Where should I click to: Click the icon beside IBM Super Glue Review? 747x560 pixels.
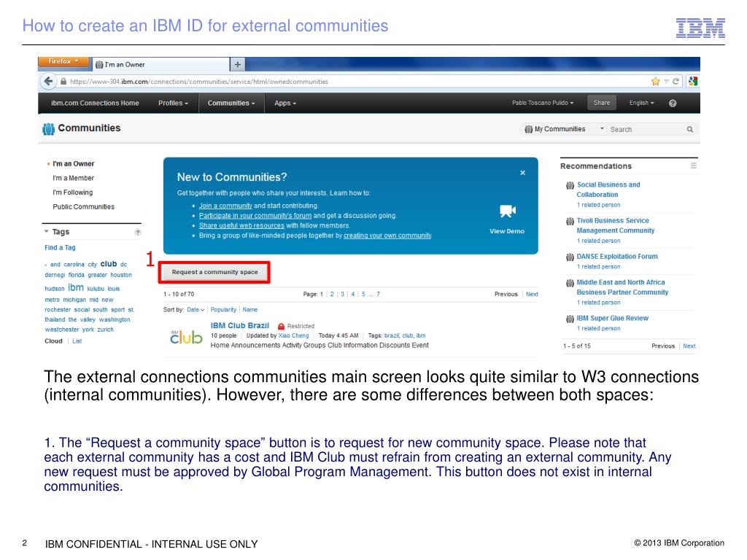coord(570,319)
